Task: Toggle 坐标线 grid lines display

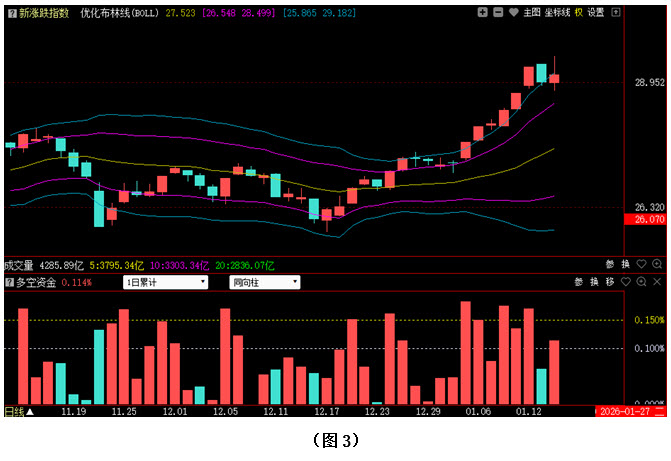Action: pos(557,13)
